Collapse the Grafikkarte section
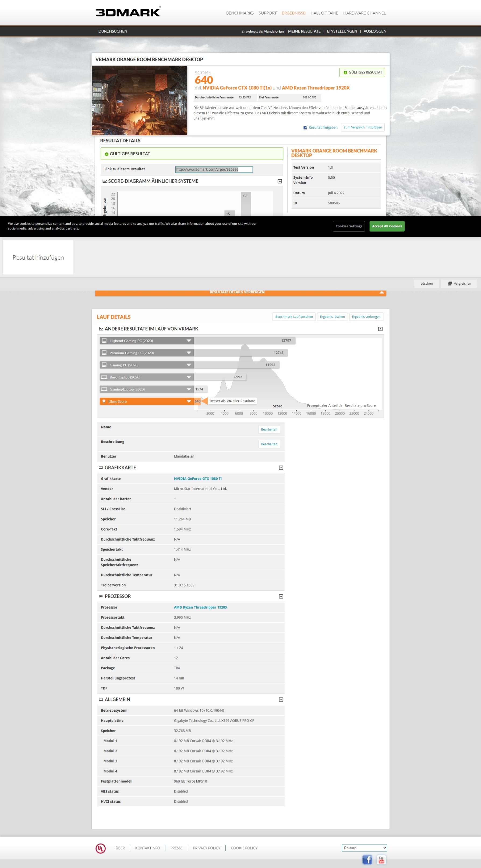 pos(281,468)
